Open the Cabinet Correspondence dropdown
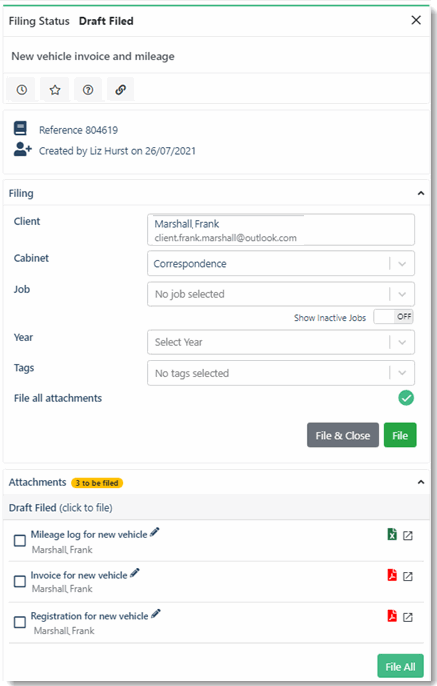 tap(281, 263)
